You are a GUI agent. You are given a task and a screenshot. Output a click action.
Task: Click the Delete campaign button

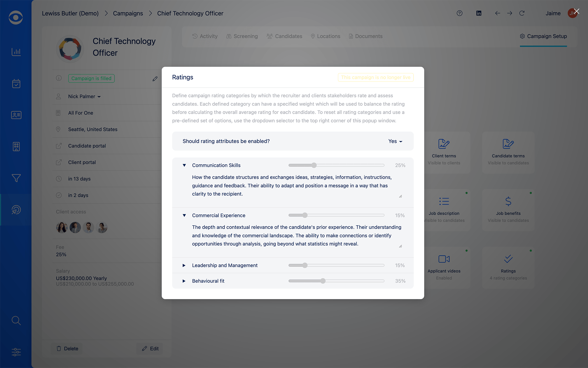(67, 348)
